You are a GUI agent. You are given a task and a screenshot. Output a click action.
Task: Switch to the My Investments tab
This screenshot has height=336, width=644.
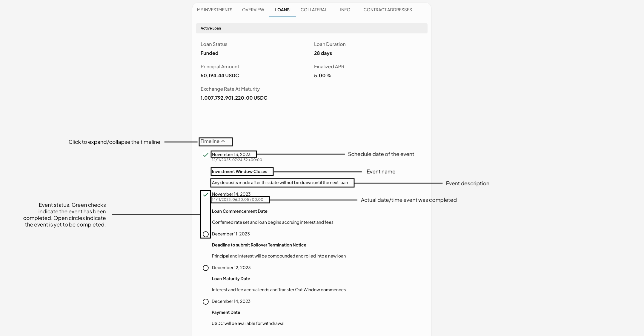point(215,10)
